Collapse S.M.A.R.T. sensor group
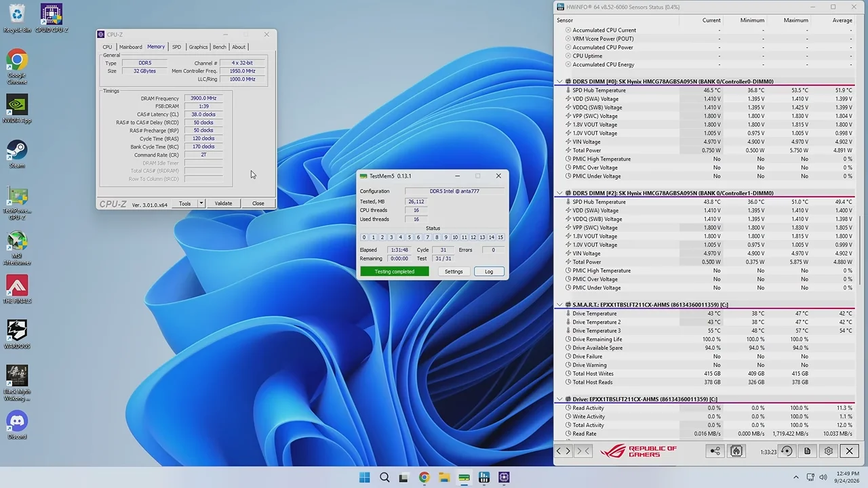The width and height of the screenshot is (868, 488). (x=559, y=305)
